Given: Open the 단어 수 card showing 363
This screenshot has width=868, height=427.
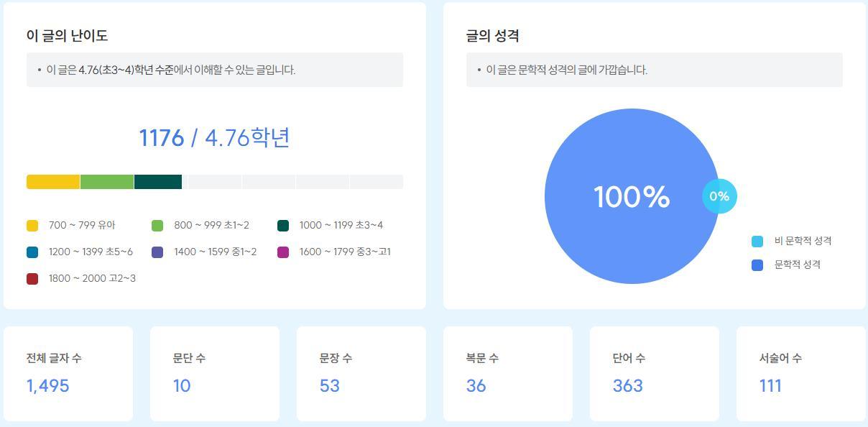Looking at the screenshot, I should tap(655, 374).
